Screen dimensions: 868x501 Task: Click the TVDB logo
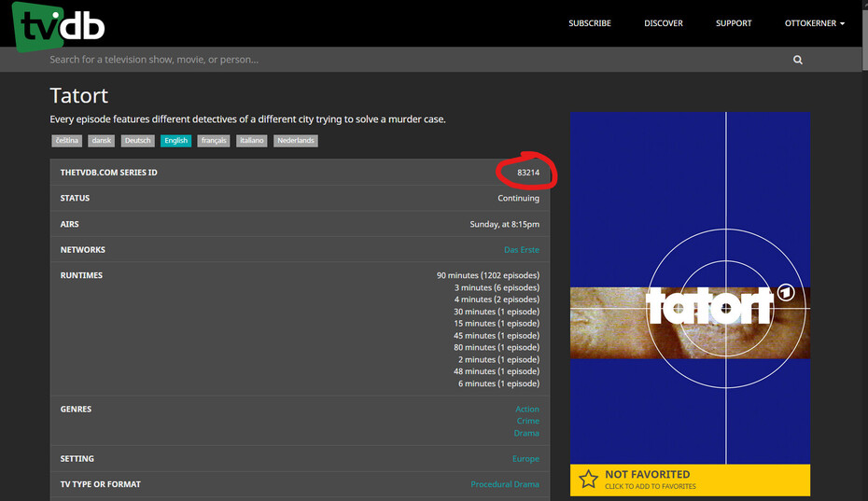tap(58, 26)
